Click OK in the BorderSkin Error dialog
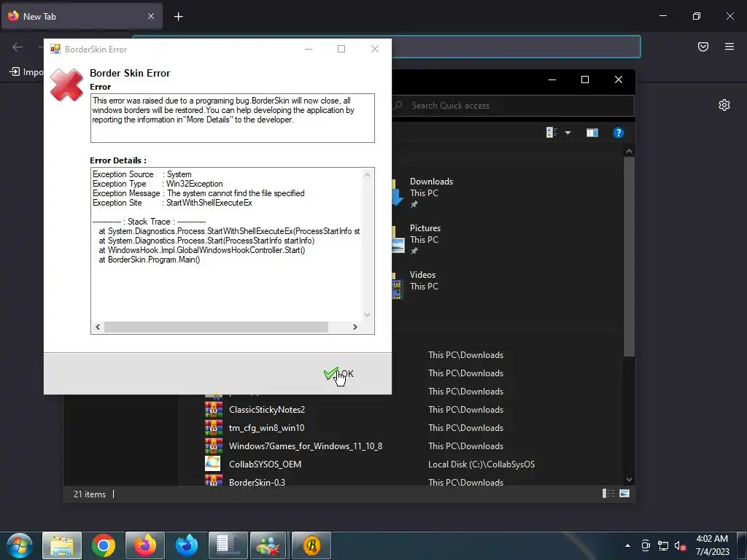This screenshot has height=560, width=747. coord(338,374)
